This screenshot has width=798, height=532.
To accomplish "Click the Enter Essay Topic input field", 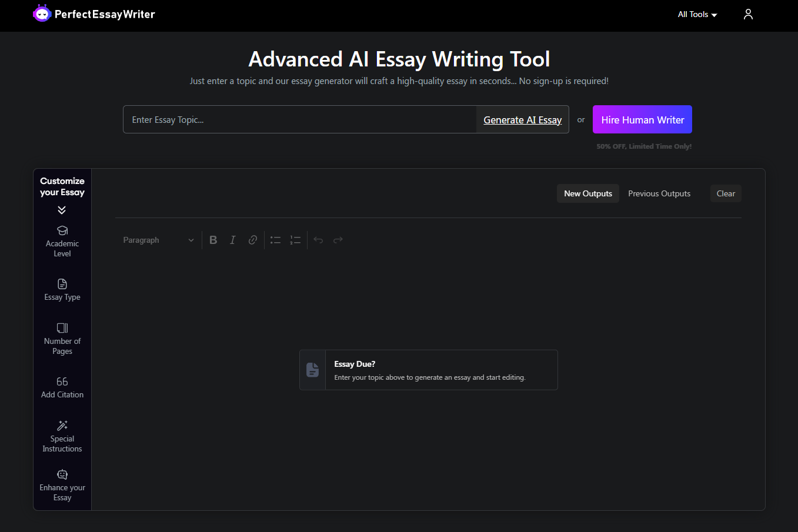I will (x=300, y=119).
